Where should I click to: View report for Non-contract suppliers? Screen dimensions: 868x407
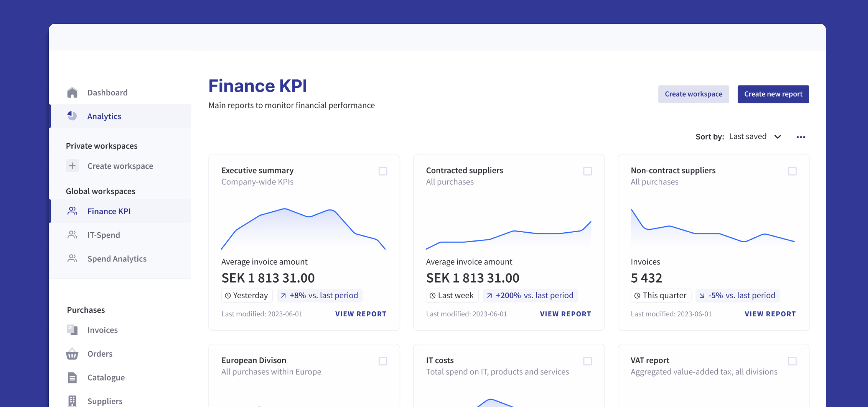click(770, 314)
